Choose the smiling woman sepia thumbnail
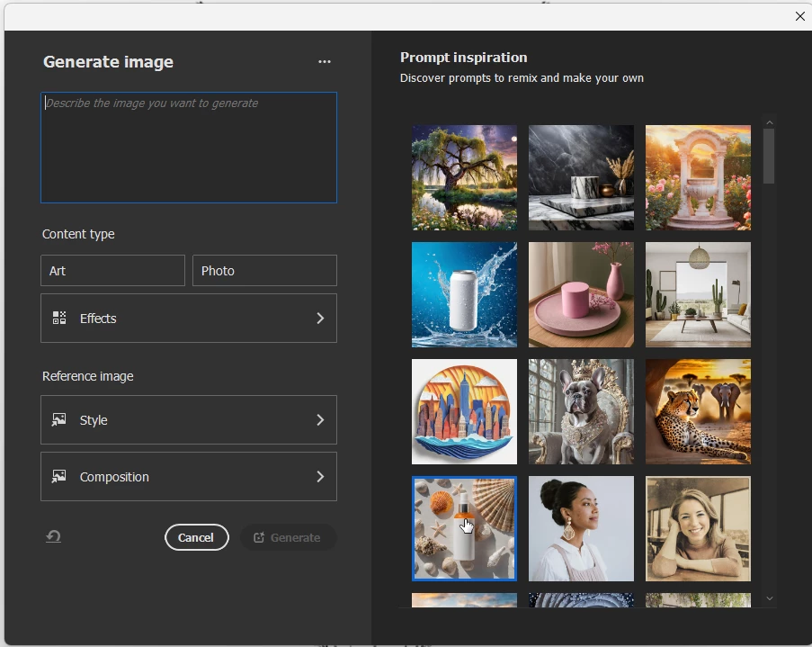The height and width of the screenshot is (647, 812). (x=698, y=529)
